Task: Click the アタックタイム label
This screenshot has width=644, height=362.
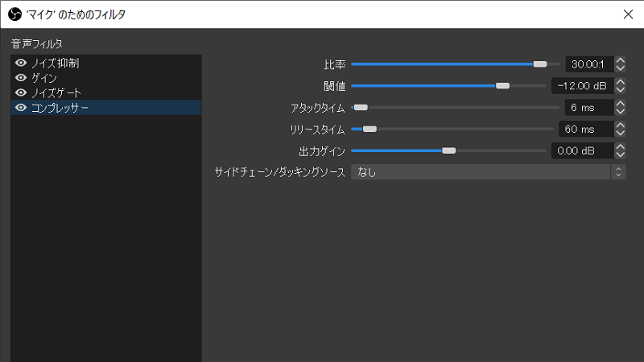Action: pos(318,108)
